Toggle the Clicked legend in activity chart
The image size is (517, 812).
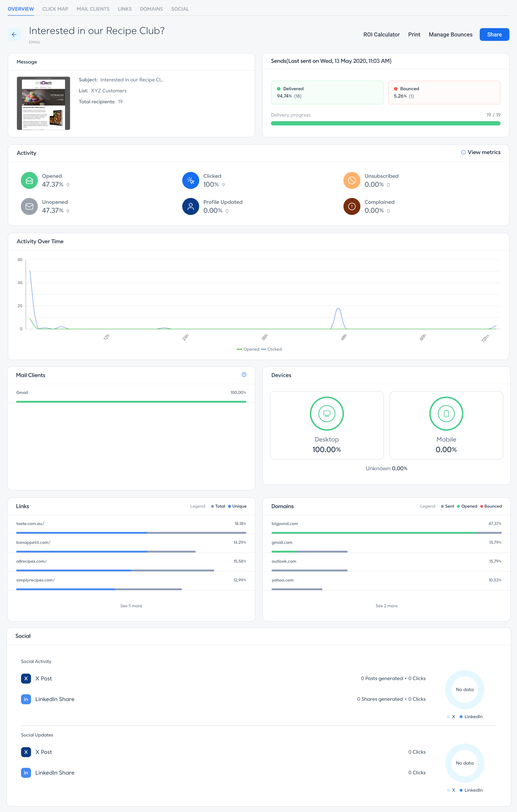pos(271,349)
